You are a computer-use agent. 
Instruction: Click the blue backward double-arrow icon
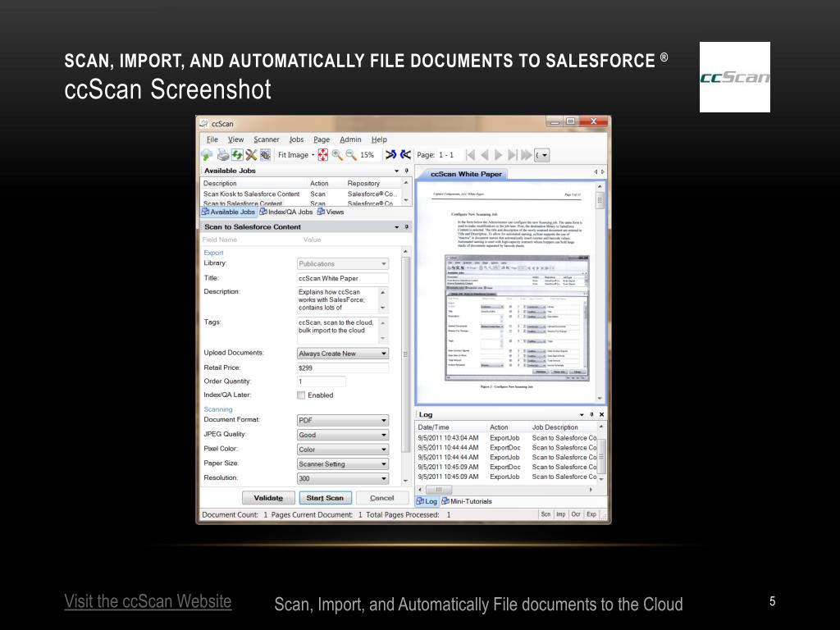point(405,155)
